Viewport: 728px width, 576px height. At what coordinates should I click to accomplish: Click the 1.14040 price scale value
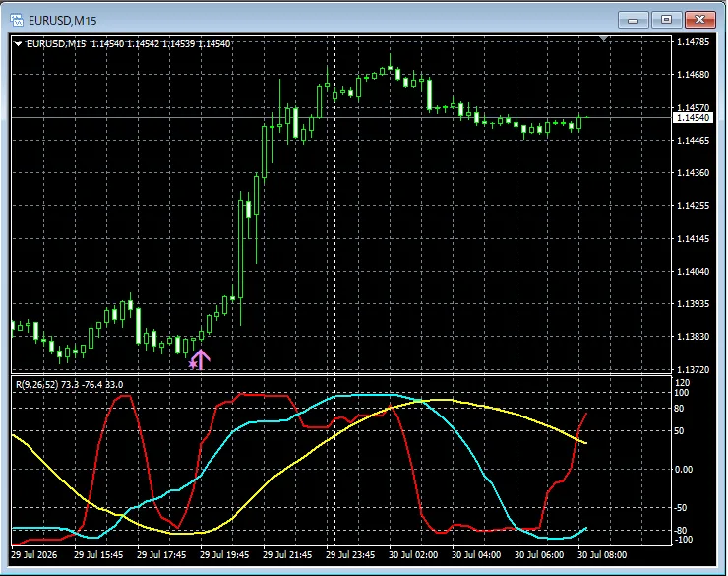click(x=694, y=272)
